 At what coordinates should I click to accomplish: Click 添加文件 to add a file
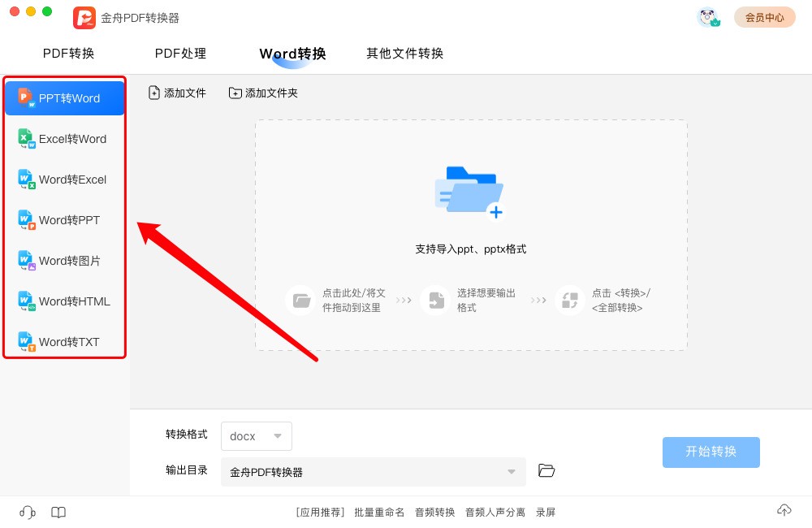click(x=177, y=93)
